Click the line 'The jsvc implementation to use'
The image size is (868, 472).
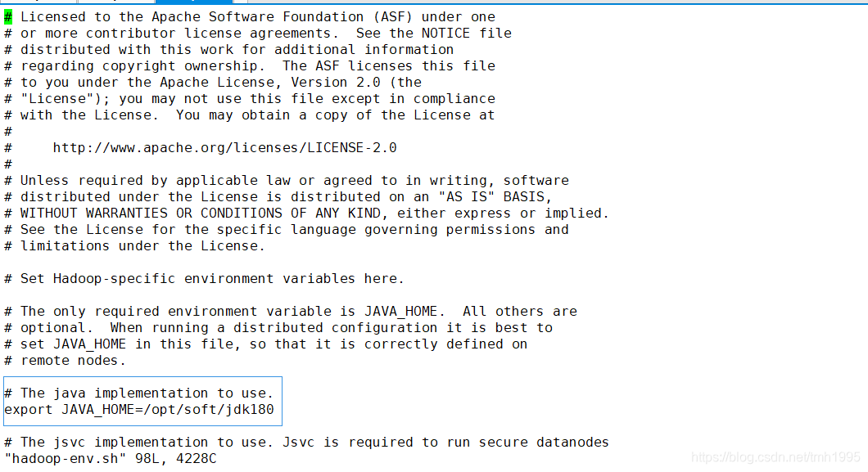pos(307,443)
